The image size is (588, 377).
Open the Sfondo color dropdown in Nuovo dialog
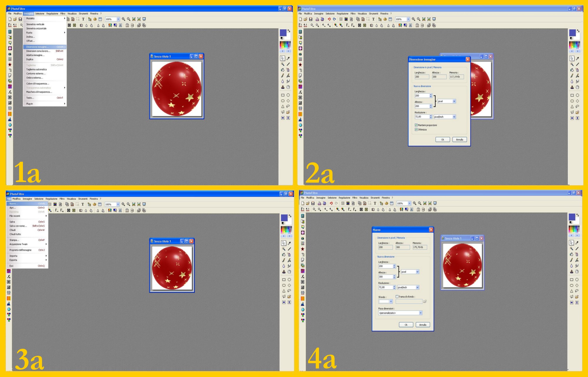point(391,301)
